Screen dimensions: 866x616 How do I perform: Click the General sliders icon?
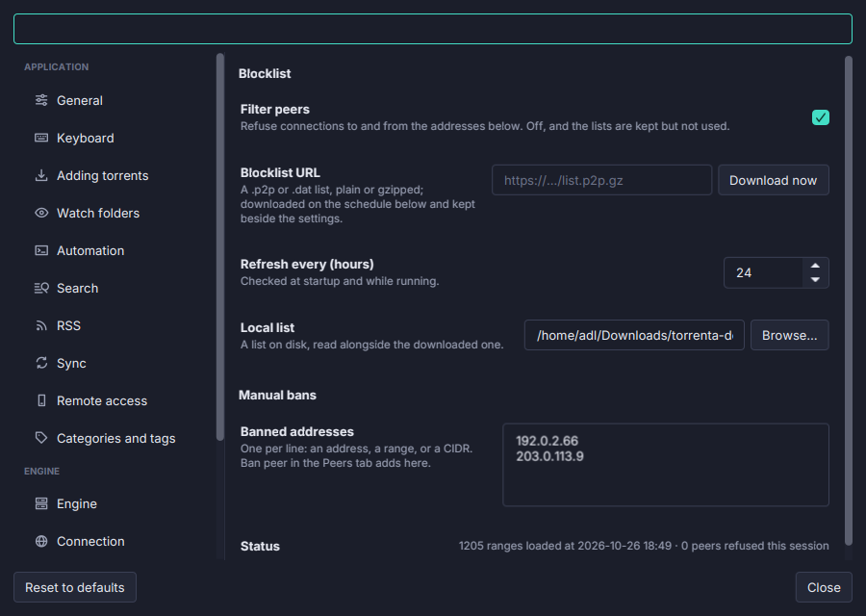click(41, 100)
